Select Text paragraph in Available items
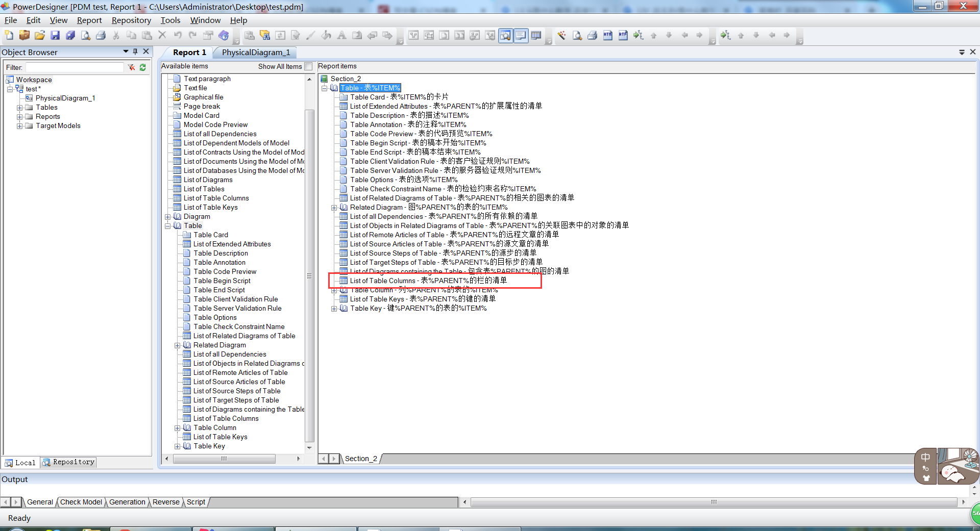 pos(207,79)
